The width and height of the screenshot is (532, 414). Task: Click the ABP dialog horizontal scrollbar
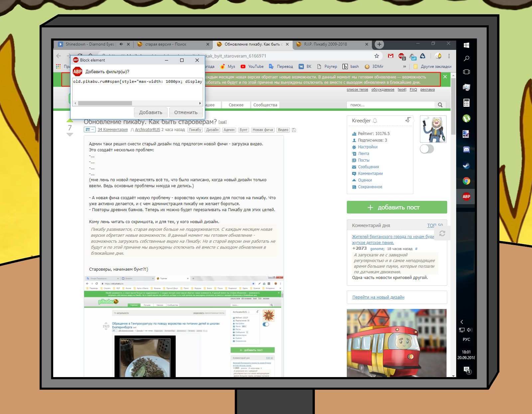pyautogui.click(x=105, y=103)
